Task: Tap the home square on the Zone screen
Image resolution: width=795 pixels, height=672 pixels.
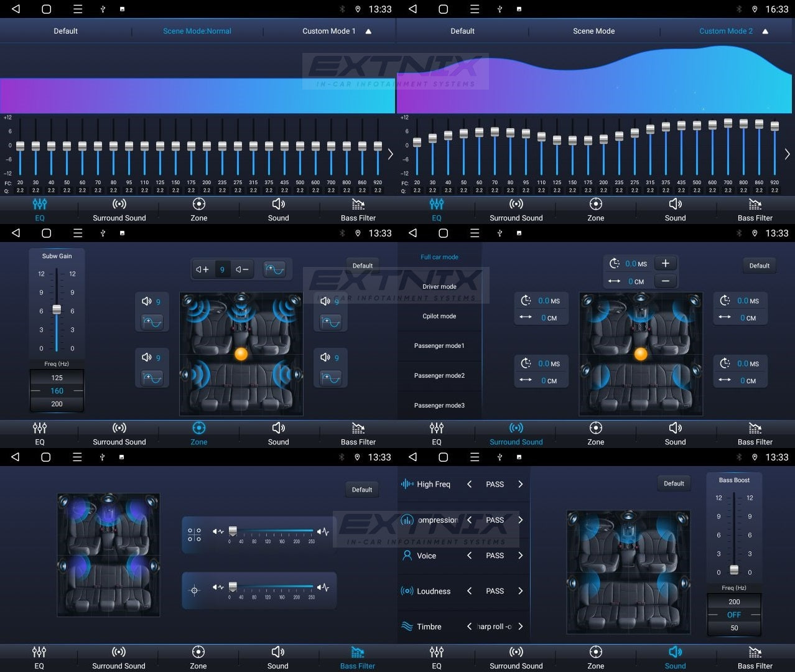Action: (46, 233)
